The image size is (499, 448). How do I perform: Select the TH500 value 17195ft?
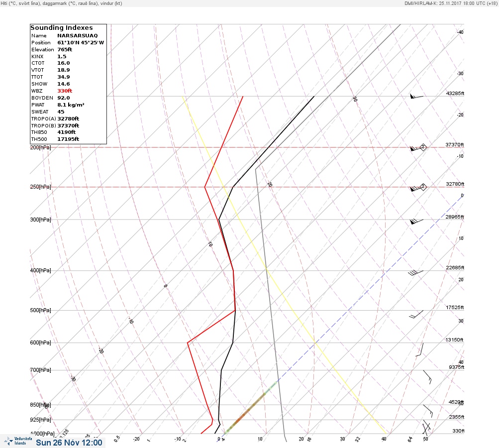coord(68,139)
